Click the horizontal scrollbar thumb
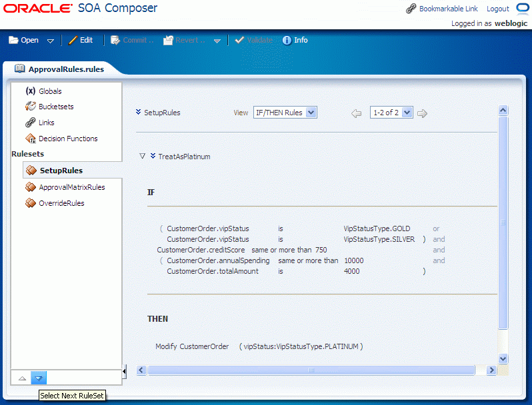The height and width of the screenshot is (405, 532). tap(311, 370)
